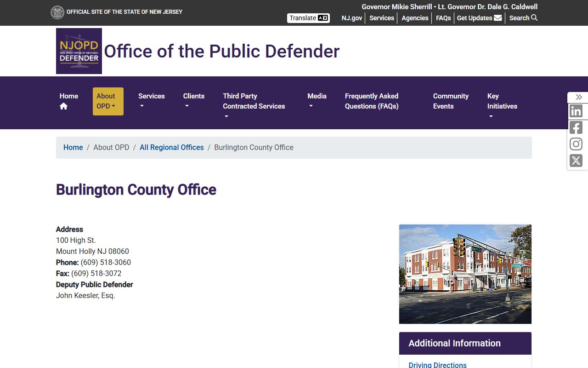
Task: Open the Driving Directions link
Action: [x=438, y=365]
